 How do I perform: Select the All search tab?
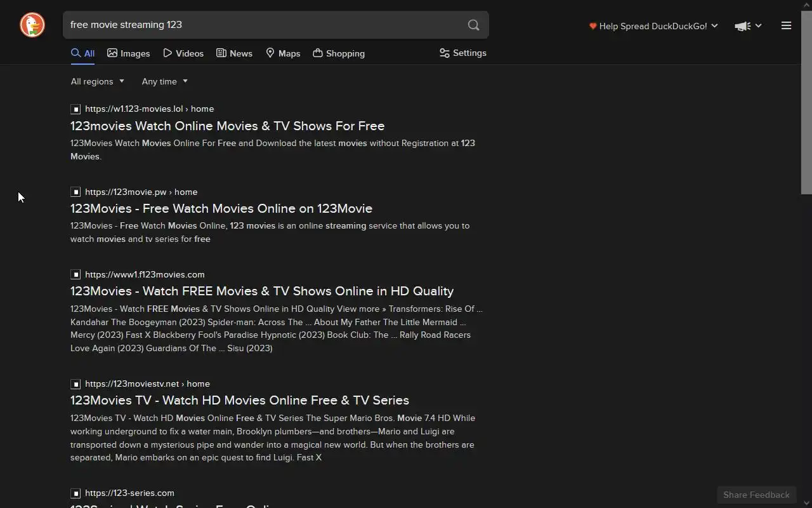(x=82, y=53)
